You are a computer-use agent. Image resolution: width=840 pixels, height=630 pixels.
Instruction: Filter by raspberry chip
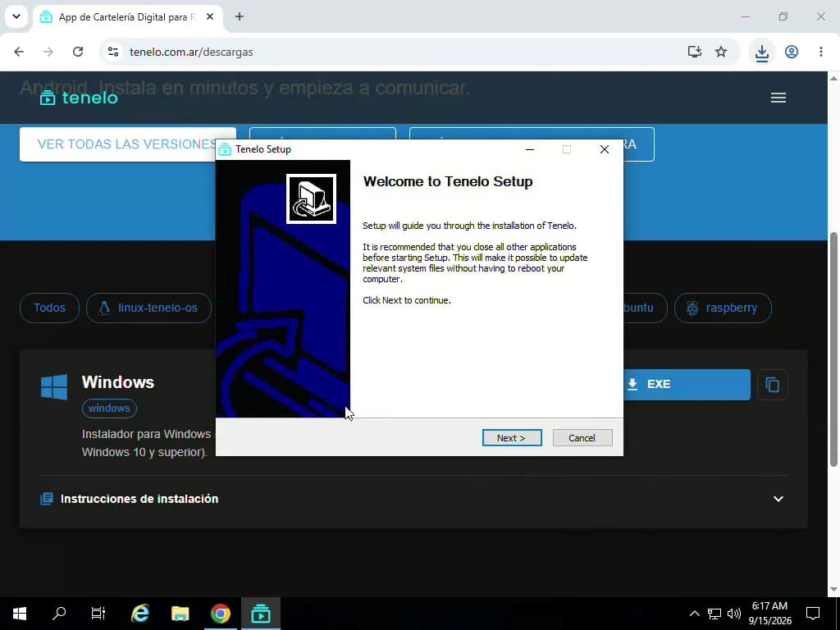723,308
